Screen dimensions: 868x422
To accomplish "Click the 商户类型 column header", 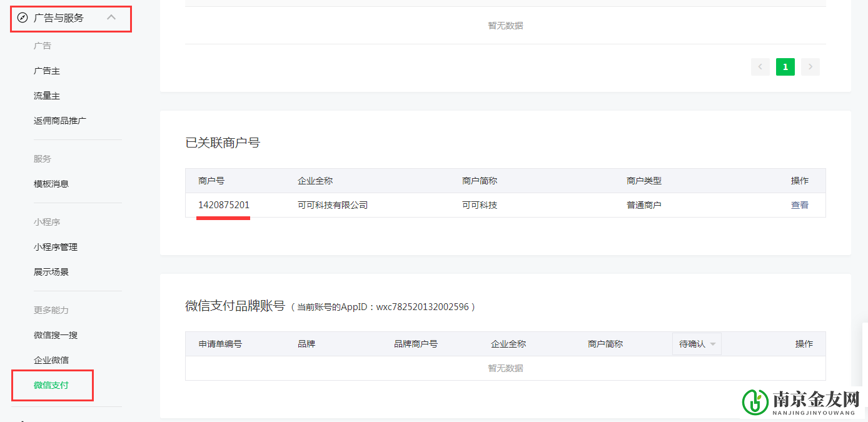I will 643,181.
